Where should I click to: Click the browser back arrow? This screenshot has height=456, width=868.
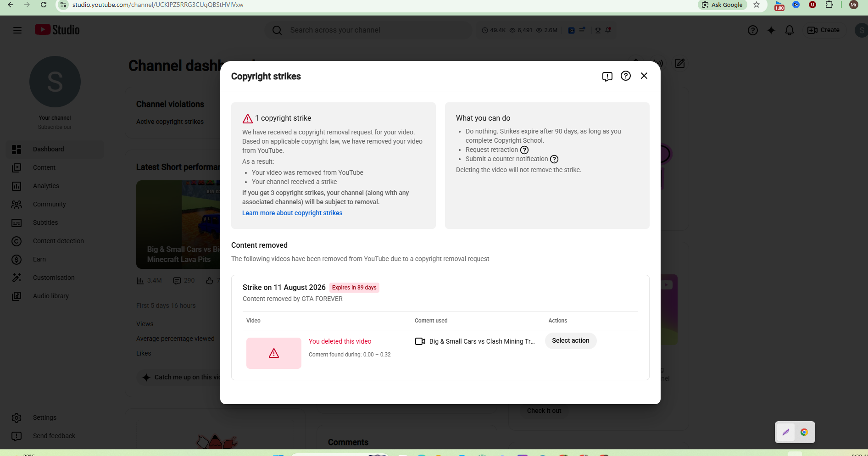click(11, 5)
